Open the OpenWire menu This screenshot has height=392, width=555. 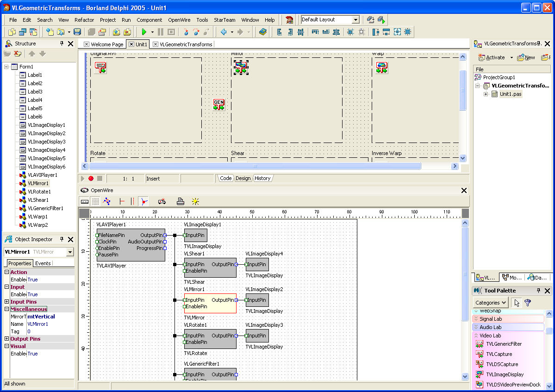pos(179,20)
